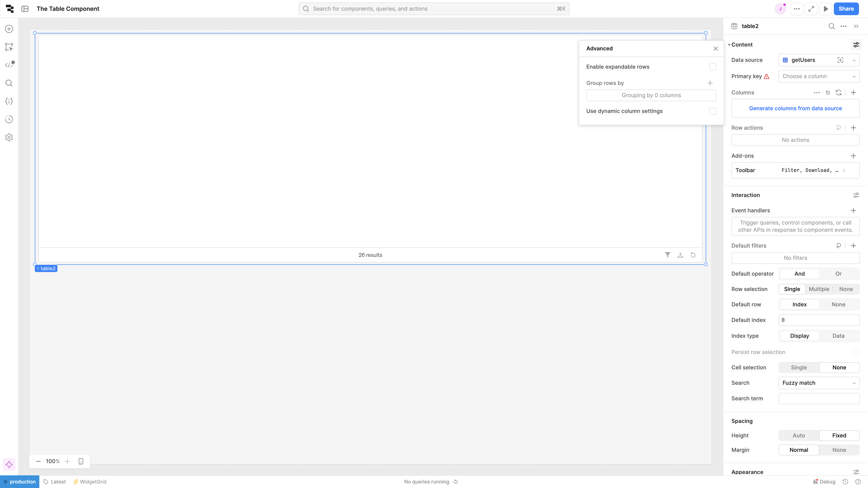Open the Primary key Choose a column dropdown

click(819, 76)
